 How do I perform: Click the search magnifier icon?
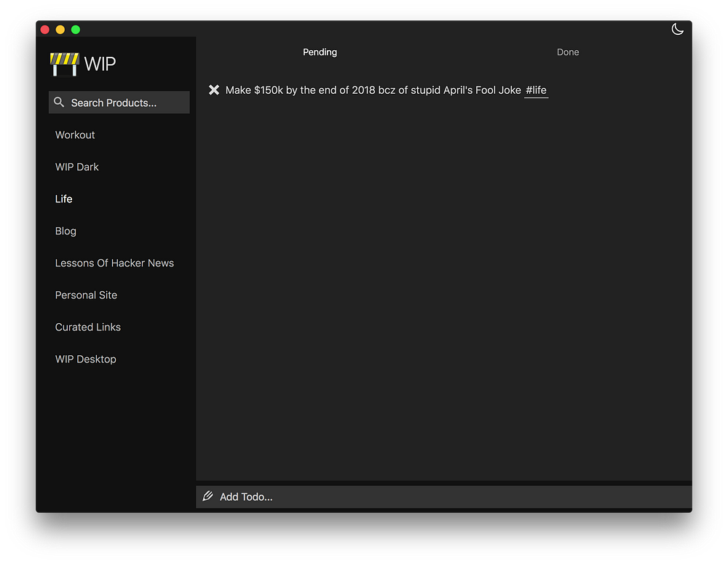(59, 102)
